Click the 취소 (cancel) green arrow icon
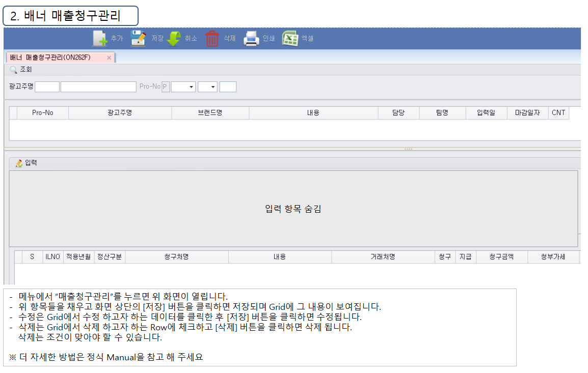This screenshot has width=588, height=373. point(174,39)
